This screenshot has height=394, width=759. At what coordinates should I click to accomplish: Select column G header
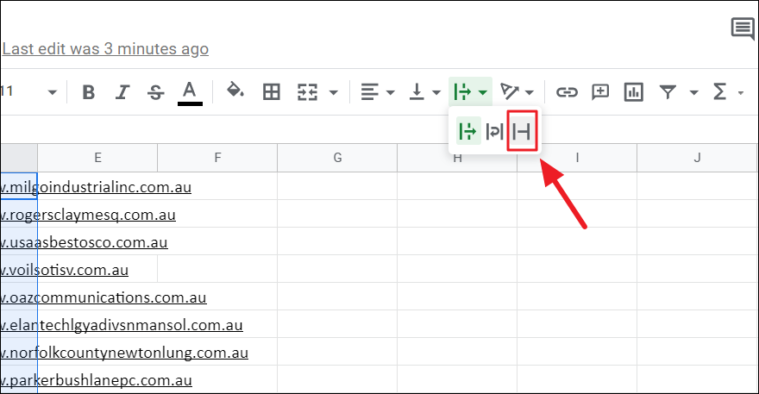(x=337, y=157)
